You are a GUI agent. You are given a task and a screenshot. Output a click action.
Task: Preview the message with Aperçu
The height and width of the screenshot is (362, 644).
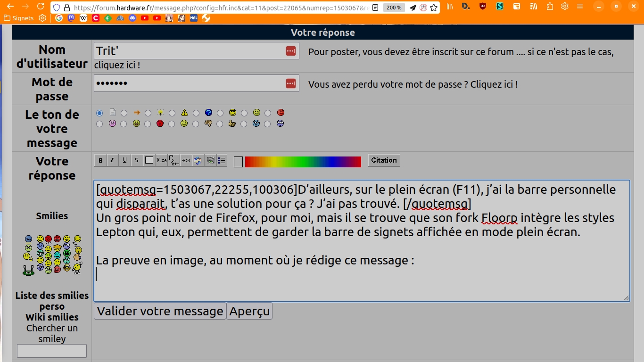[x=249, y=311]
